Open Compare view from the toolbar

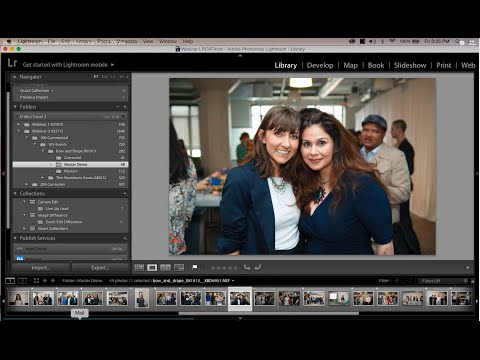click(165, 268)
